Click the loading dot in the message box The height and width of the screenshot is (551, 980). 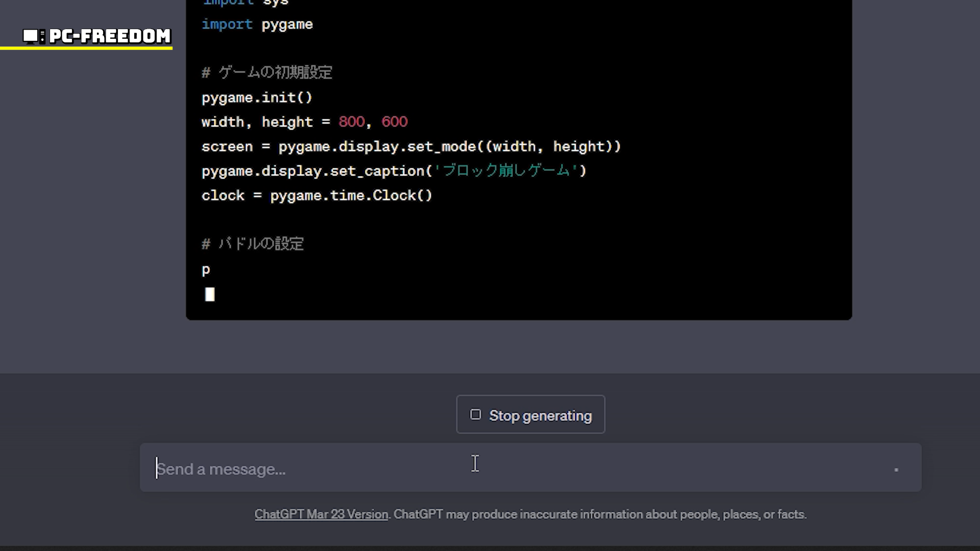point(896,469)
